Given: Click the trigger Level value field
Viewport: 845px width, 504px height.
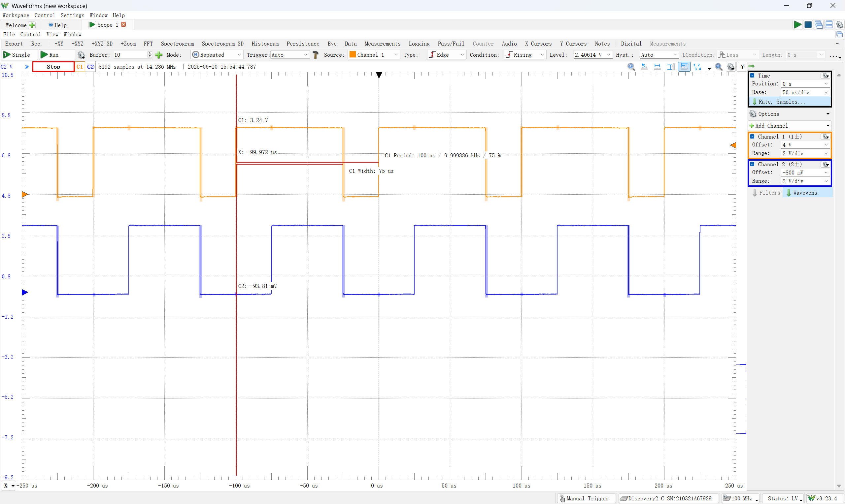Looking at the screenshot, I should coord(589,55).
